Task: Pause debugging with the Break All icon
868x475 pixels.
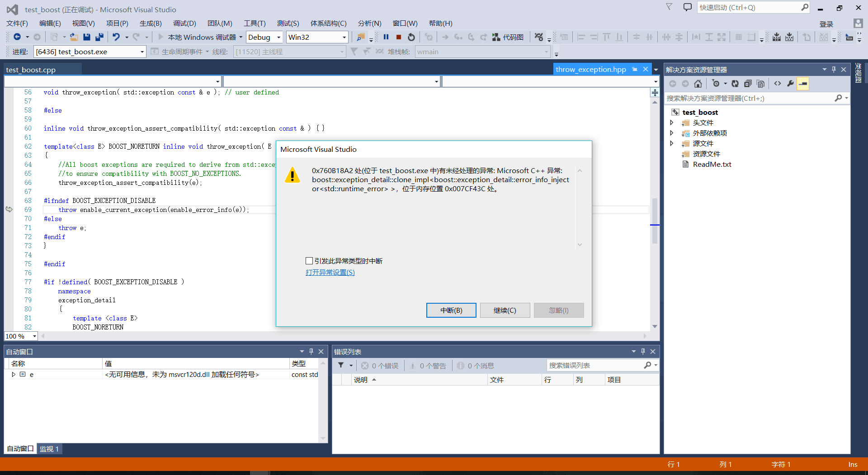Action: click(386, 37)
